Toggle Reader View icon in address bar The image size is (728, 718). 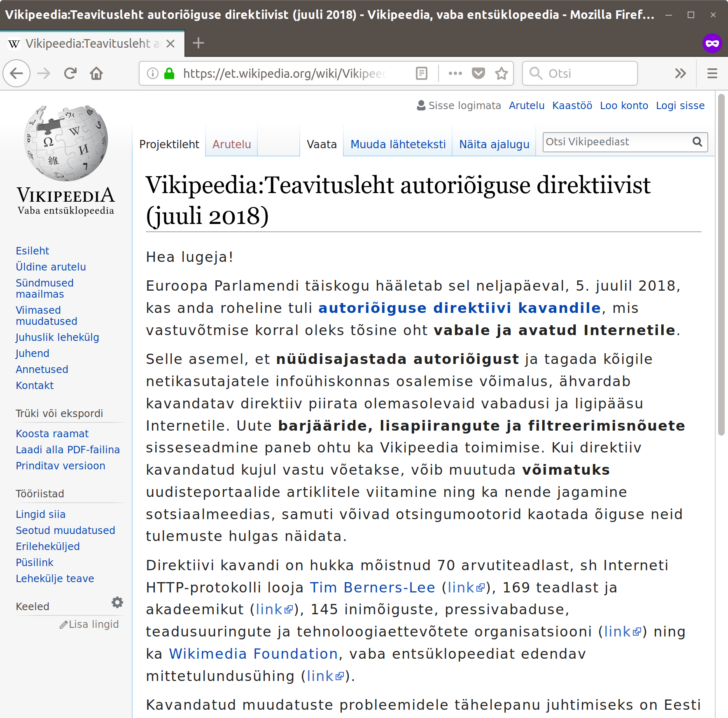pos(421,74)
